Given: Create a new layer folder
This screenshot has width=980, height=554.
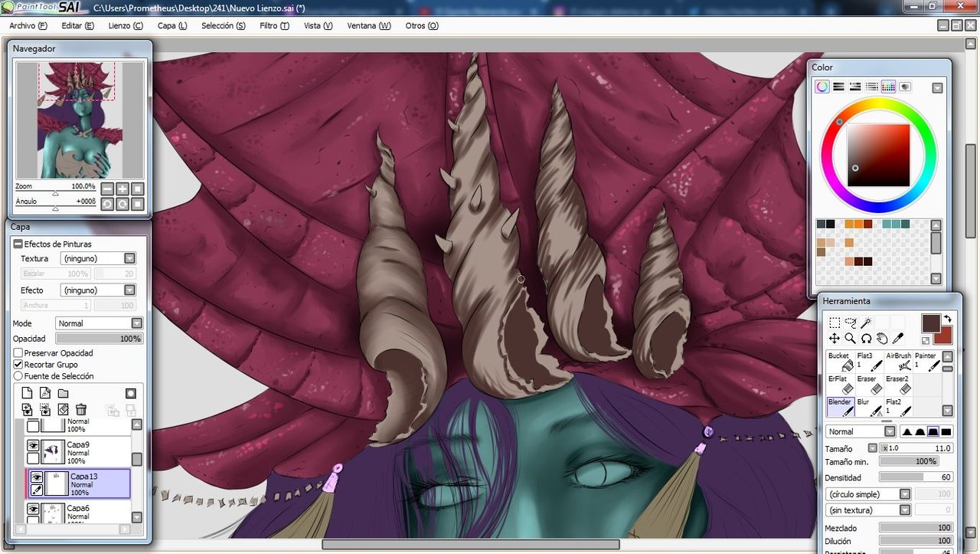Looking at the screenshot, I should click(64, 393).
